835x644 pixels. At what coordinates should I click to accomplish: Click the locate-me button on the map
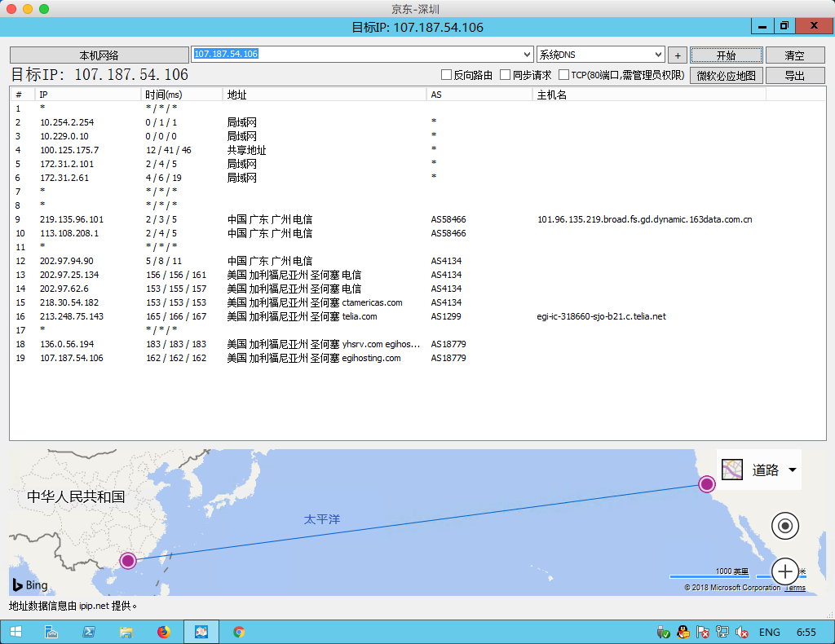[784, 526]
